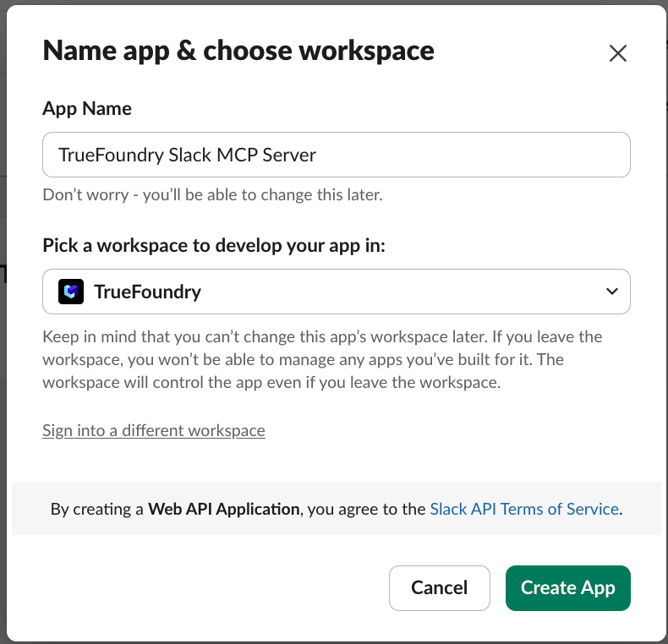This screenshot has width=668, height=644.
Task: Click 'Pick a workspace to develop your app in' label
Action: click(214, 246)
